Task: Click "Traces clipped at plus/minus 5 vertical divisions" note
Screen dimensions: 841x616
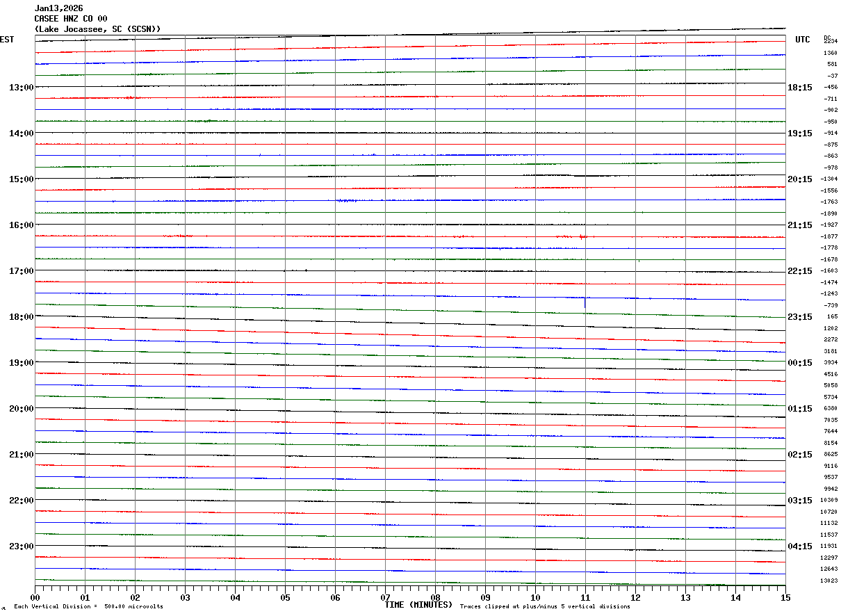Action: (x=545, y=607)
